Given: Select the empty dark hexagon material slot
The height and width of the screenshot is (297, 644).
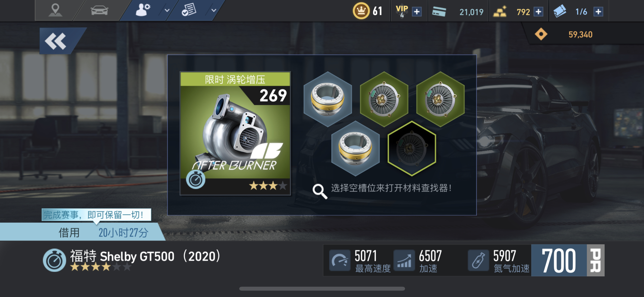Looking at the screenshot, I should [x=411, y=148].
